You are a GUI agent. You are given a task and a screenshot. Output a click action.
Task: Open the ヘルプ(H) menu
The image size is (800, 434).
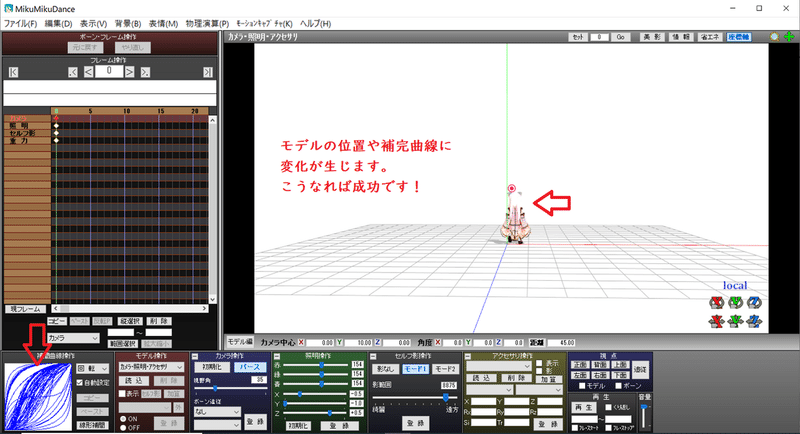click(x=315, y=23)
